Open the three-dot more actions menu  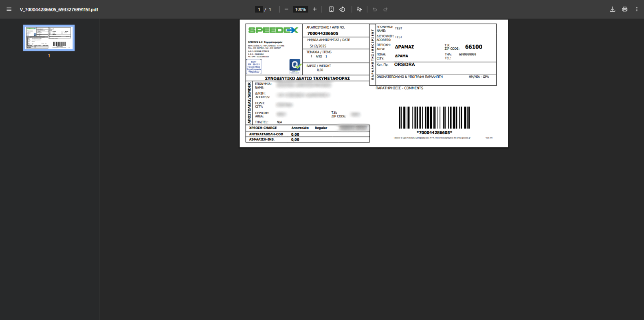tap(637, 9)
